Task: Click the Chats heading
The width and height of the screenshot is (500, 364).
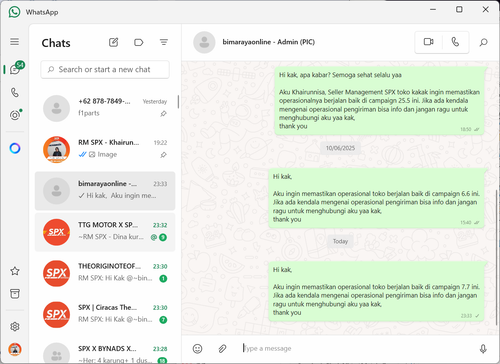Action: (56, 43)
